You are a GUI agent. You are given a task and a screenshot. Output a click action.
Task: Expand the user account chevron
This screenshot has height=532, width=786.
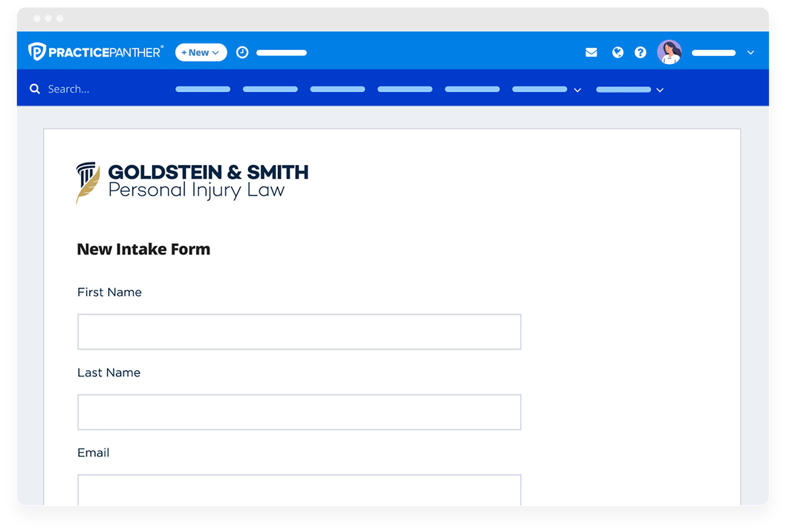(x=750, y=53)
